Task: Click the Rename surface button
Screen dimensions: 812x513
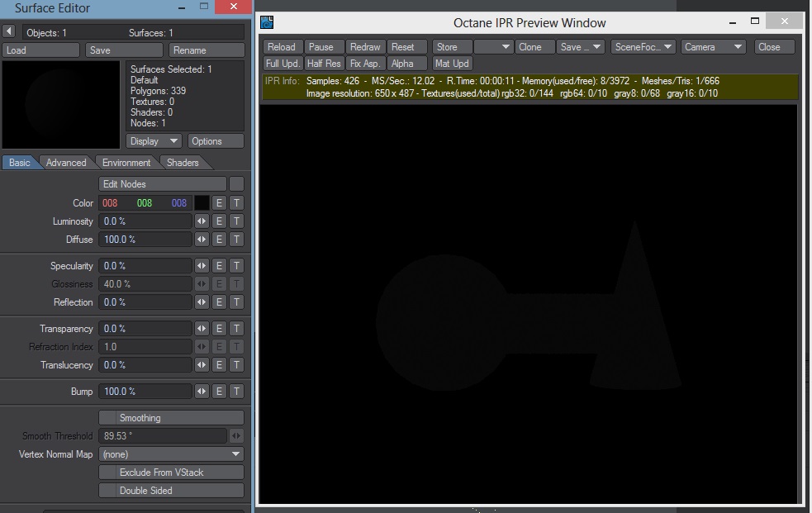Action: (207, 50)
